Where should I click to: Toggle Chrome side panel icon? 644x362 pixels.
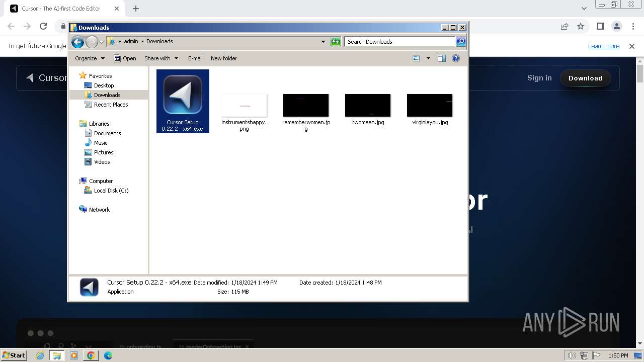pyautogui.click(x=600, y=26)
